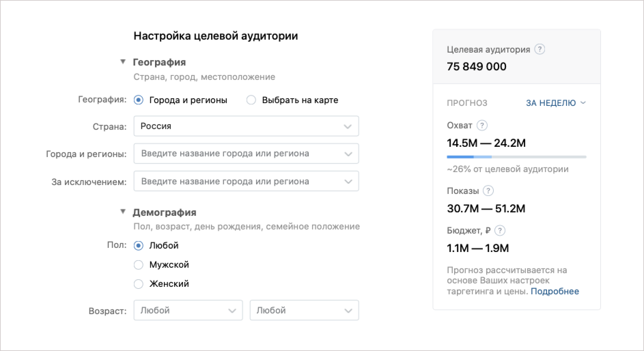The height and width of the screenshot is (351, 644).
Task: Click the География section heading
Action: pyautogui.click(x=159, y=62)
